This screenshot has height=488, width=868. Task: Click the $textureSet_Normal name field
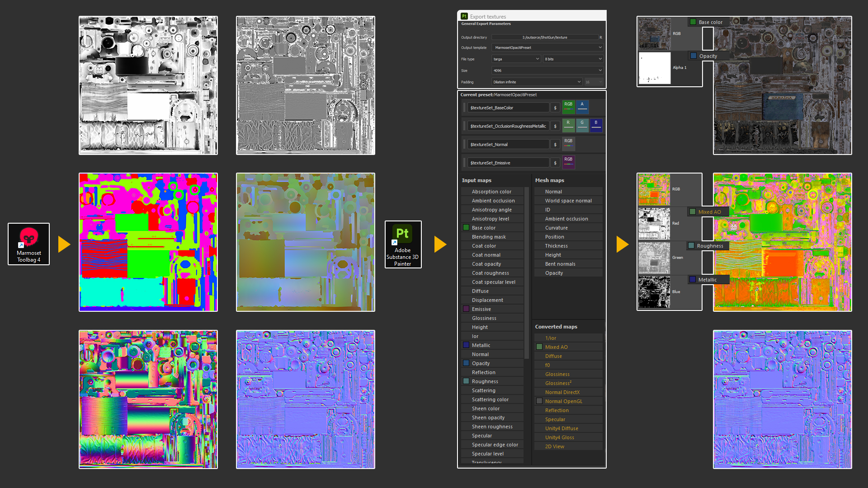click(509, 145)
